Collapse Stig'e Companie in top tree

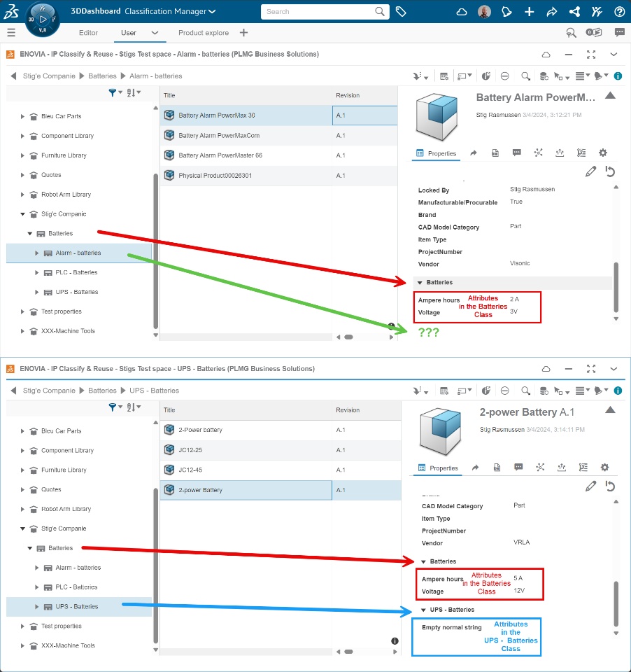pyautogui.click(x=22, y=214)
